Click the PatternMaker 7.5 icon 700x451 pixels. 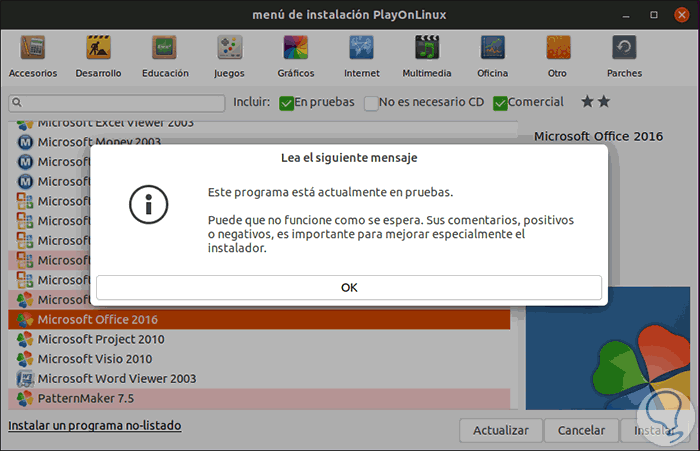coord(25,398)
